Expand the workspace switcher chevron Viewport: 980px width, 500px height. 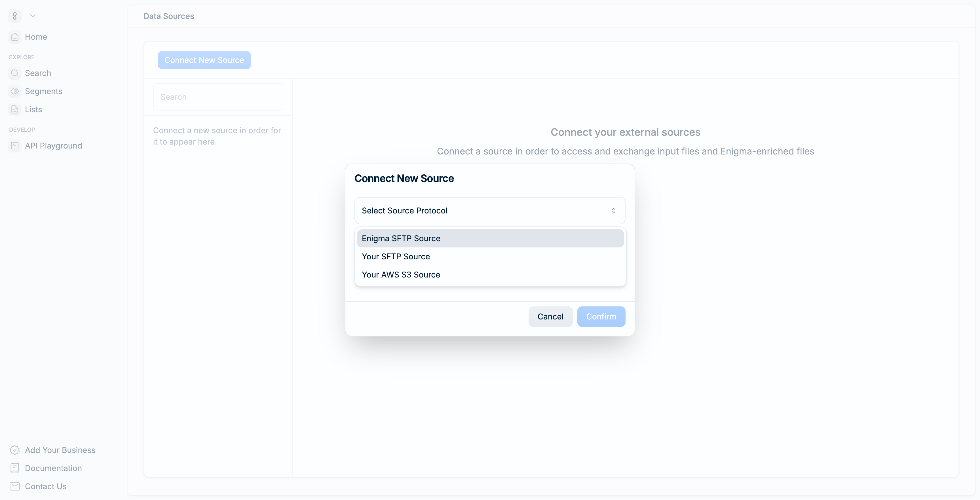click(33, 16)
